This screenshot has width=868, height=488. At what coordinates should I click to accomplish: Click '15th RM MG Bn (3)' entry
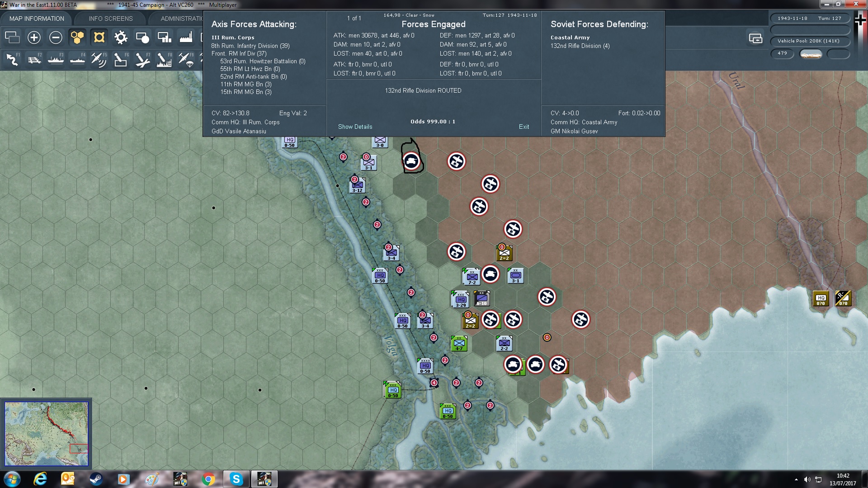246,92
